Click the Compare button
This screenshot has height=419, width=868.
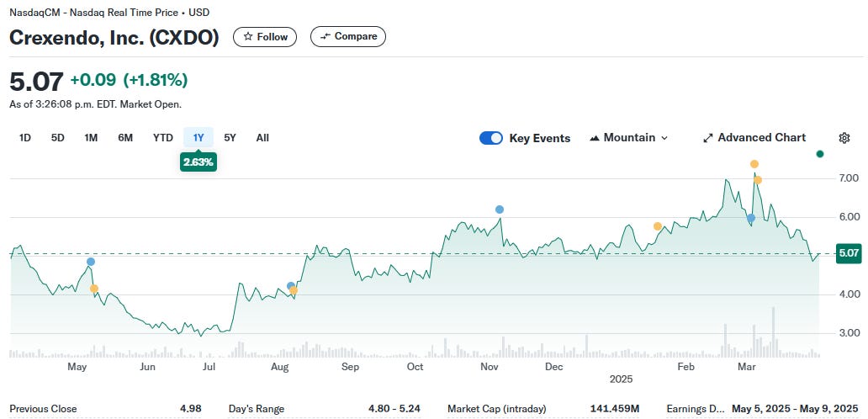click(347, 36)
